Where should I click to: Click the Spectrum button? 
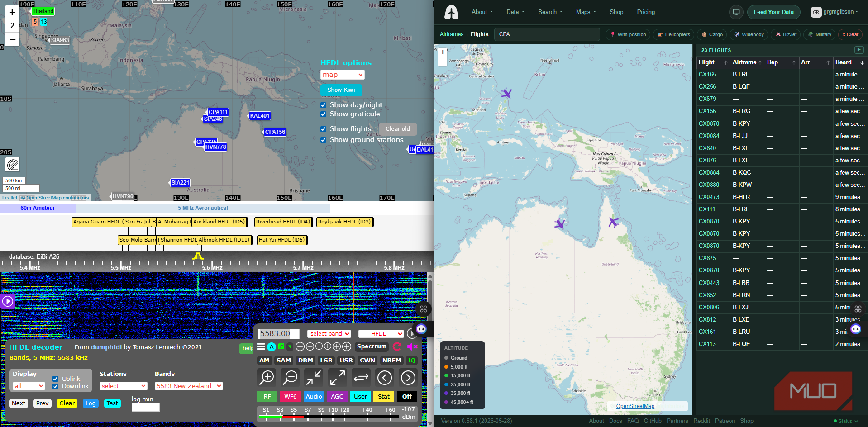[372, 347]
